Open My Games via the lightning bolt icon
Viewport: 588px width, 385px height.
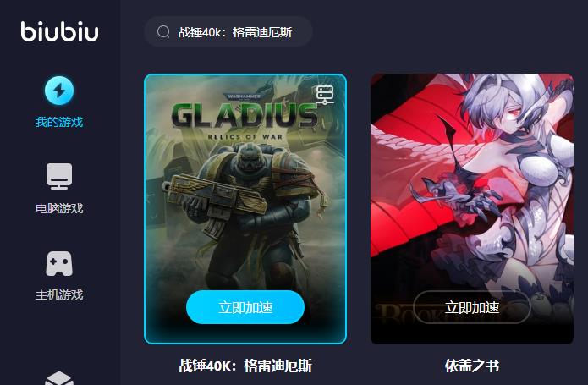click(59, 91)
